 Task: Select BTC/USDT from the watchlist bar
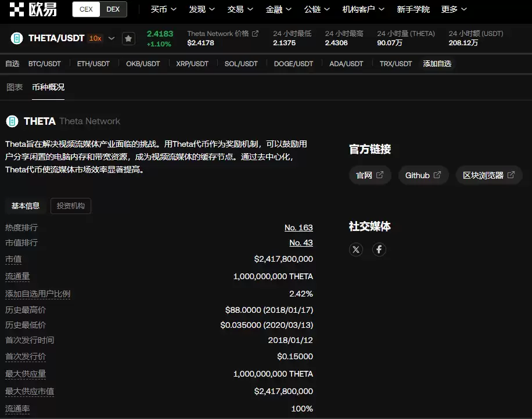[x=45, y=64]
